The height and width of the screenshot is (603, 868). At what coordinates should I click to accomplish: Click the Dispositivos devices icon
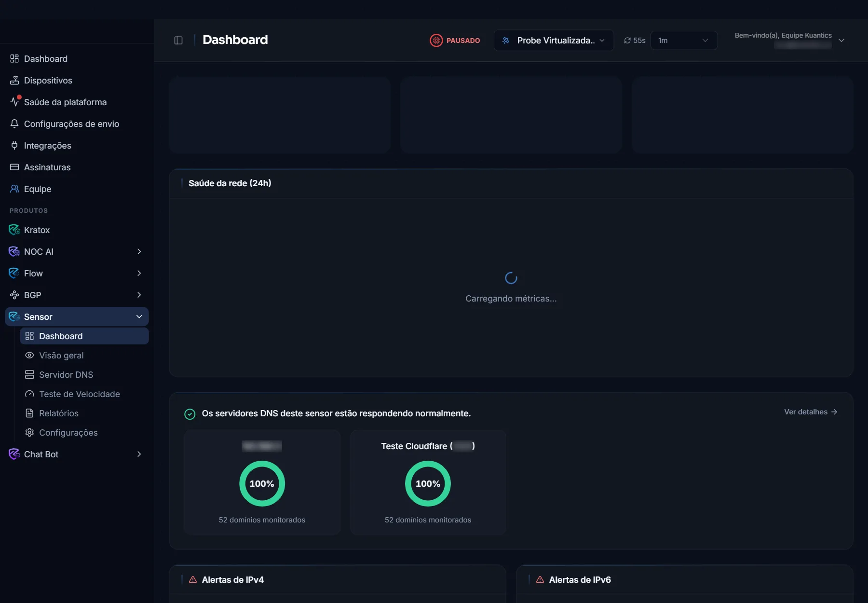pos(14,81)
